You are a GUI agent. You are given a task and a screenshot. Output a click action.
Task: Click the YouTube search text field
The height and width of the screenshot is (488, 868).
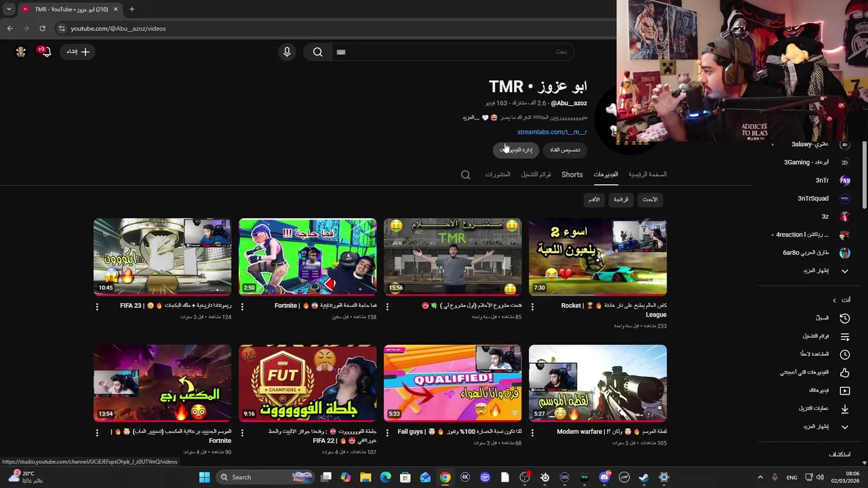(452, 52)
